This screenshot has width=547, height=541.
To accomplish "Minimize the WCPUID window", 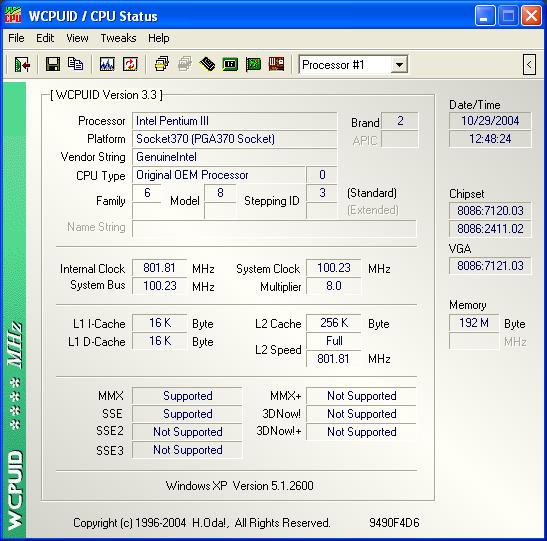I will point(485,16).
